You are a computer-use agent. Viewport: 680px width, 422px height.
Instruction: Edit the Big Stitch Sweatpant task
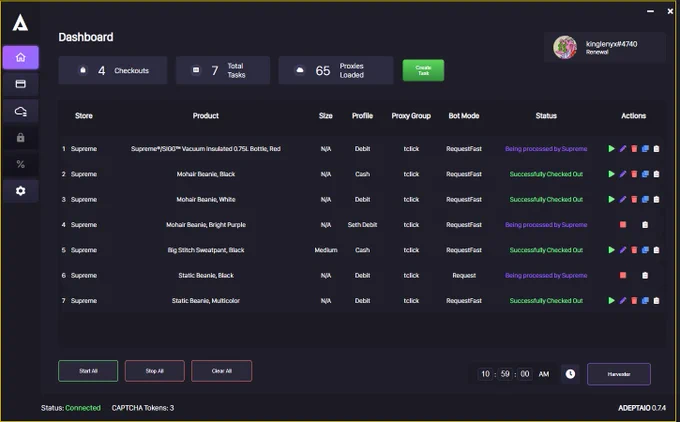(623, 250)
